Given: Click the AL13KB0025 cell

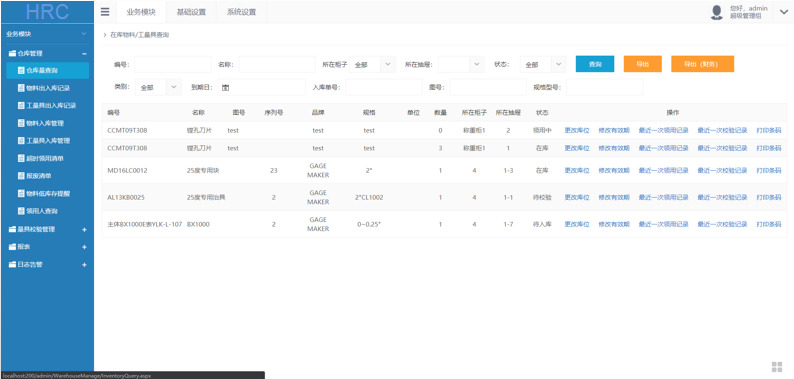Looking at the screenshot, I should [x=126, y=198].
